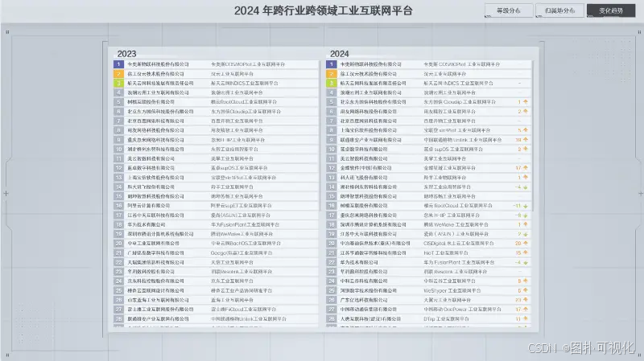Click the up arrow beside WeShyper row

(526, 290)
